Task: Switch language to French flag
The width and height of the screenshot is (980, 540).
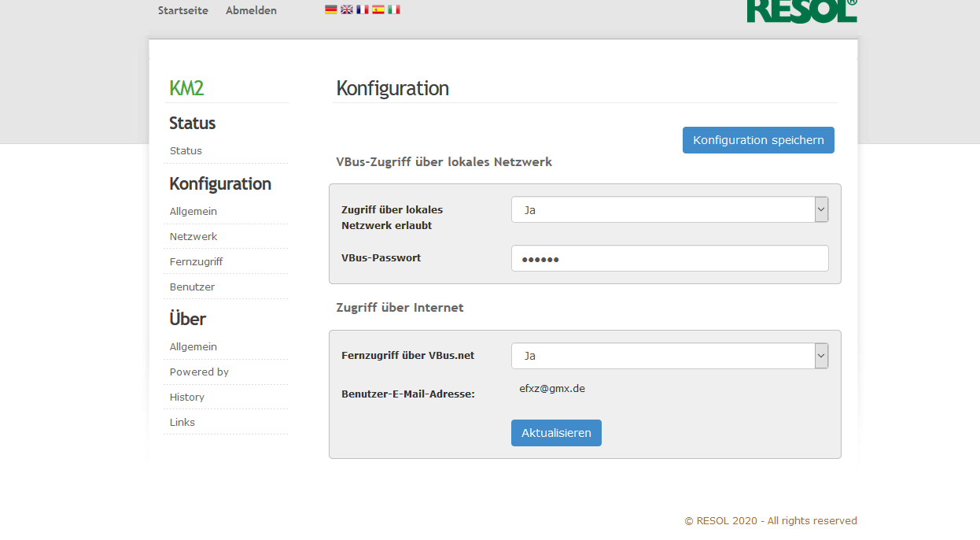Action: coord(363,9)
